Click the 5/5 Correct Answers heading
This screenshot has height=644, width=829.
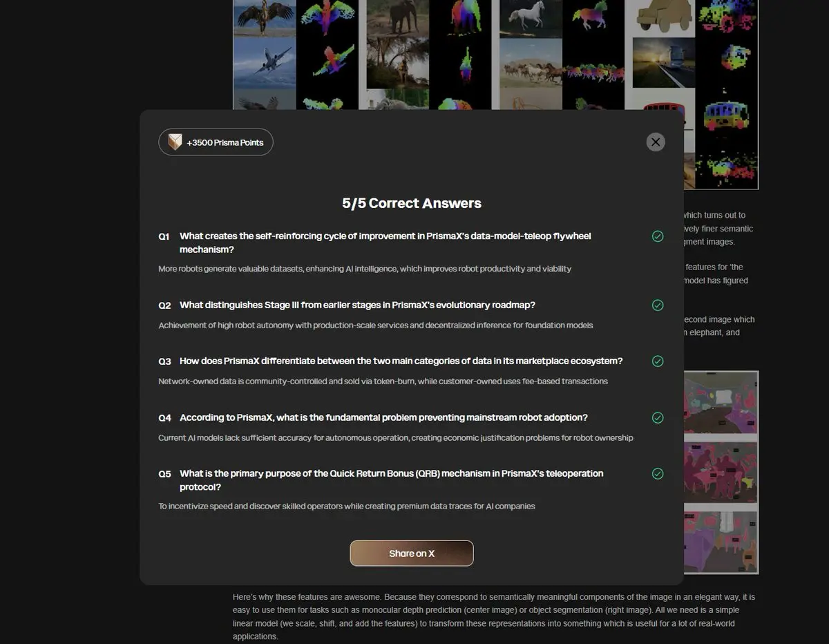coord(412,203)
